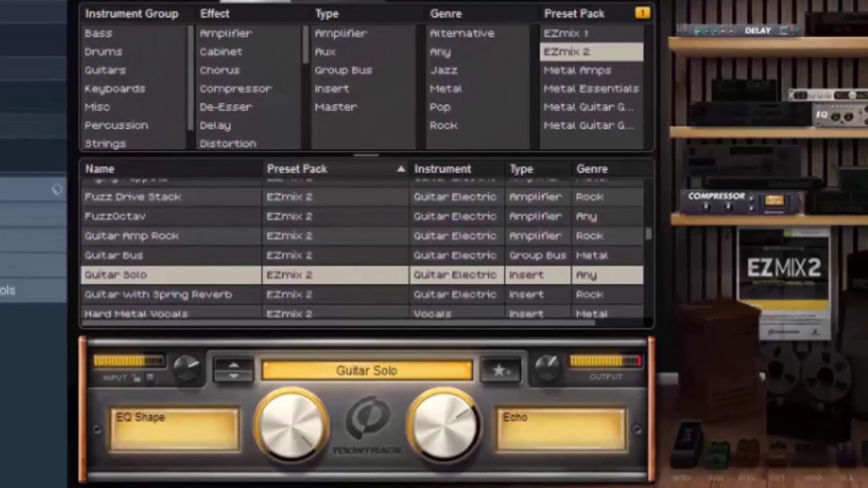Image resolution: width=868 pixels, height=488 pixels.
Task: Click the Name column header
Action: point(100,169)
